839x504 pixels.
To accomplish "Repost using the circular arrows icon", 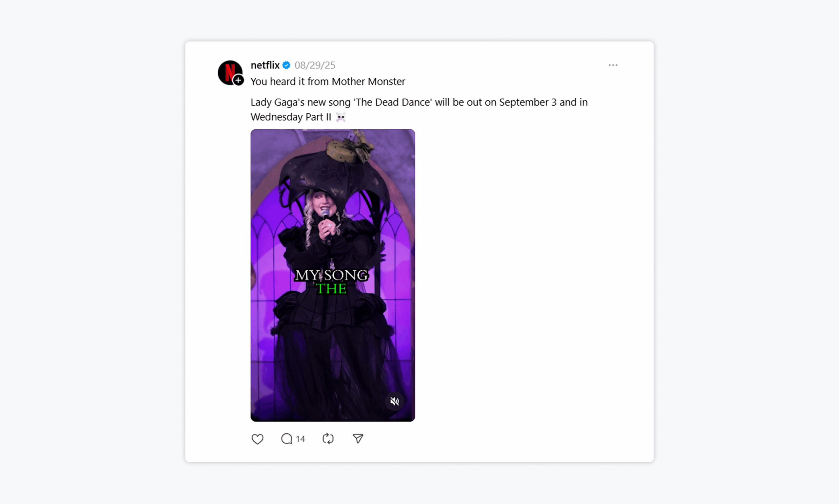I will click(x=328, y=438).
